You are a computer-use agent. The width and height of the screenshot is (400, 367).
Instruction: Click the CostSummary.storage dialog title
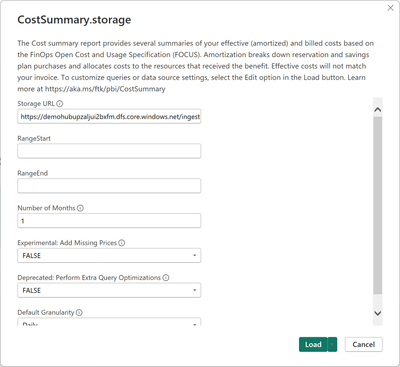click(74, 20)
